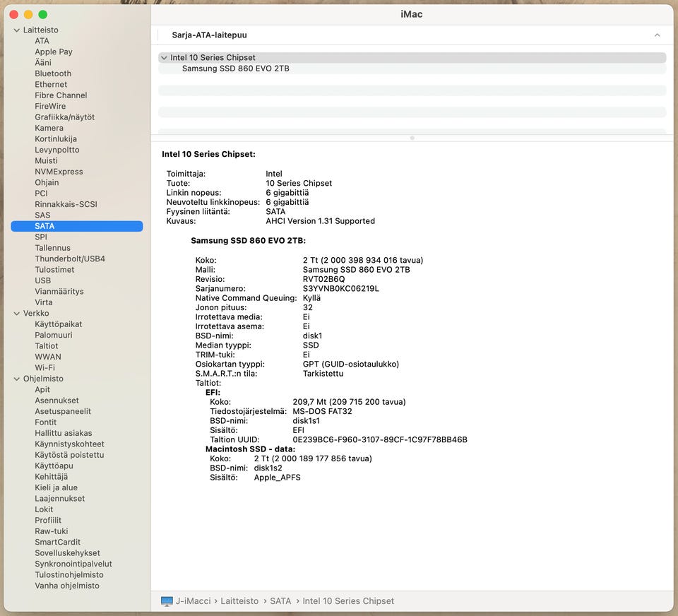Select Tulostinohjelmisto in the sidebar
Screen dimensions: 678x616
[69, 574]
